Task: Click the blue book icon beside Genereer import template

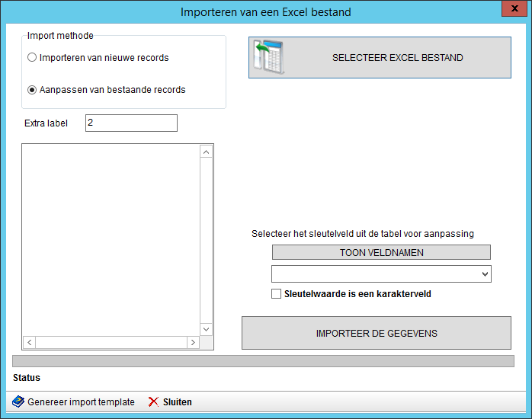Action: coord(18,401)
